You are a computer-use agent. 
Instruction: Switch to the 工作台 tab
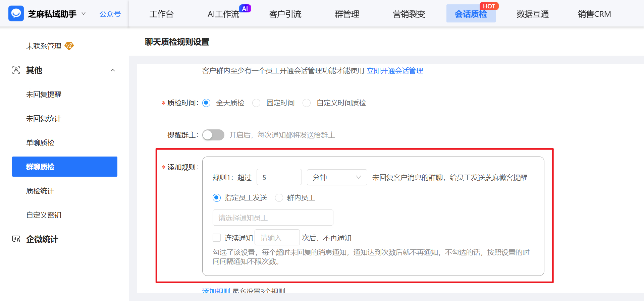[x=161, y=14]
